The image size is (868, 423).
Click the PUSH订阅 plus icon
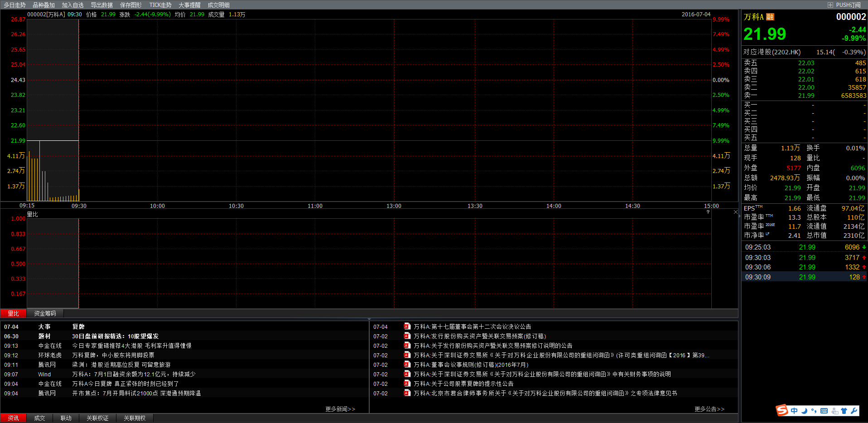(x=830, y=5)
